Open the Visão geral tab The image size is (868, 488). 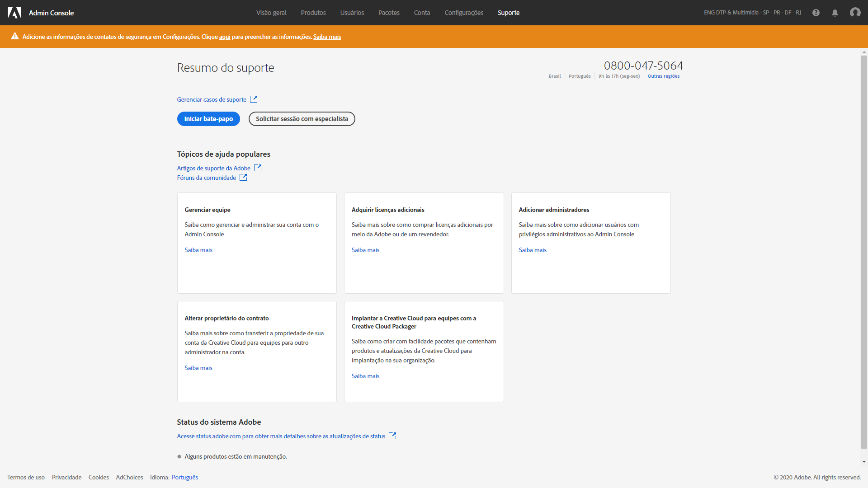(x=271, y=13)
